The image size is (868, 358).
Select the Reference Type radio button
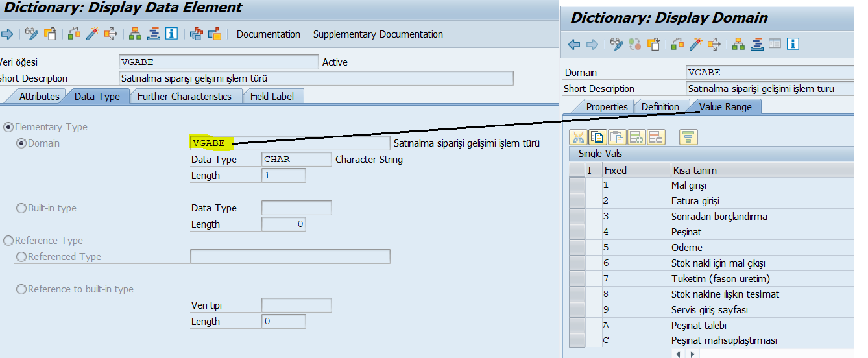pos(8,241)
